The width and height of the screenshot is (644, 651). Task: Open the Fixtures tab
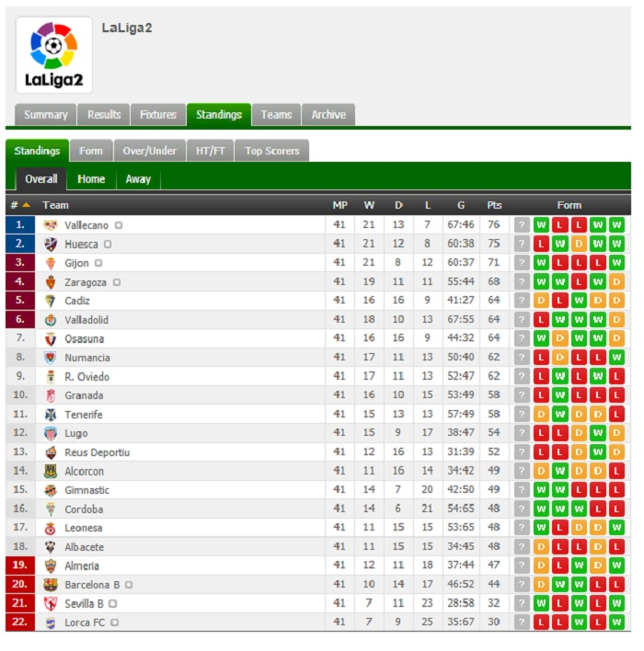coord(158,115)
